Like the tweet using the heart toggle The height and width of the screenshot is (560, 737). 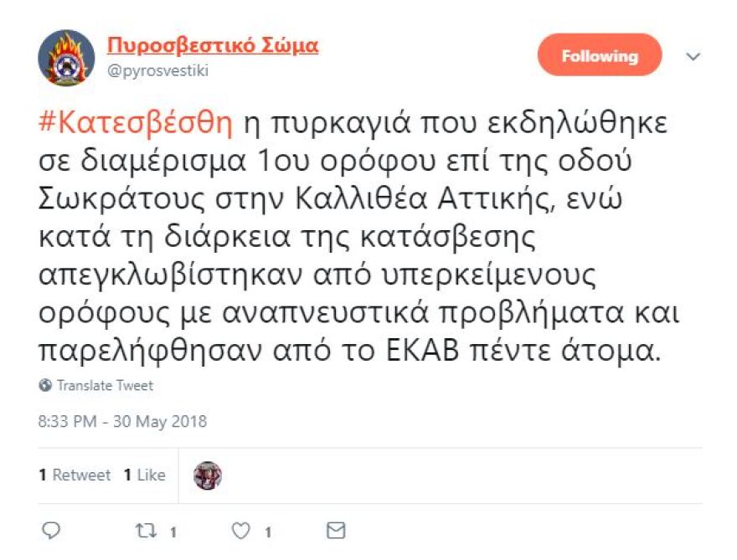tap(242, 529)
